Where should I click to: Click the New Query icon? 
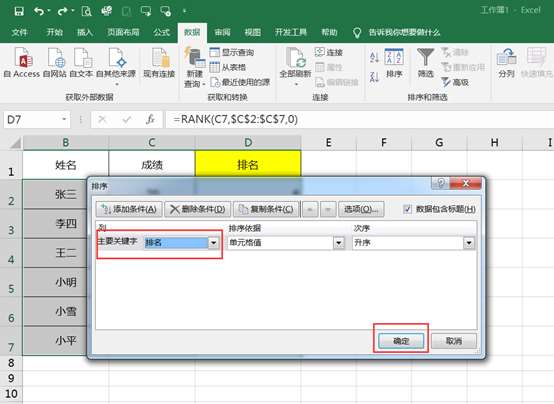point(194,57)
